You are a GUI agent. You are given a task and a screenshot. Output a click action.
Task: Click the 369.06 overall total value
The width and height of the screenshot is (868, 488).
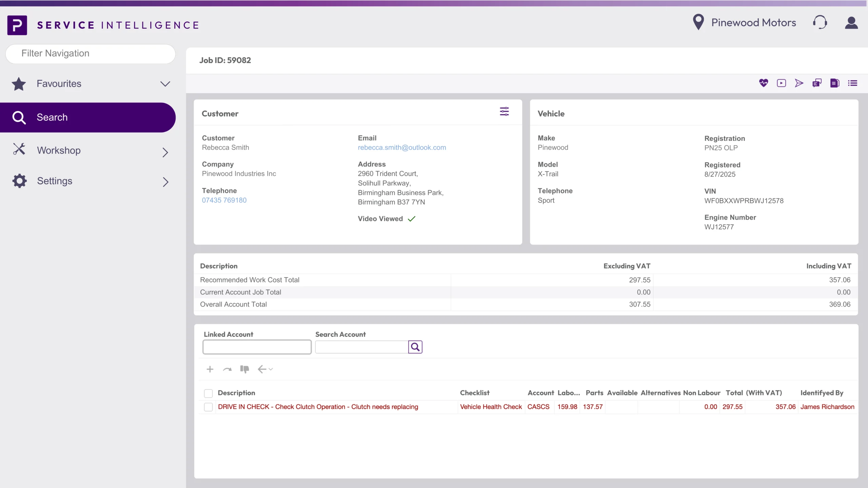point(840,304)
